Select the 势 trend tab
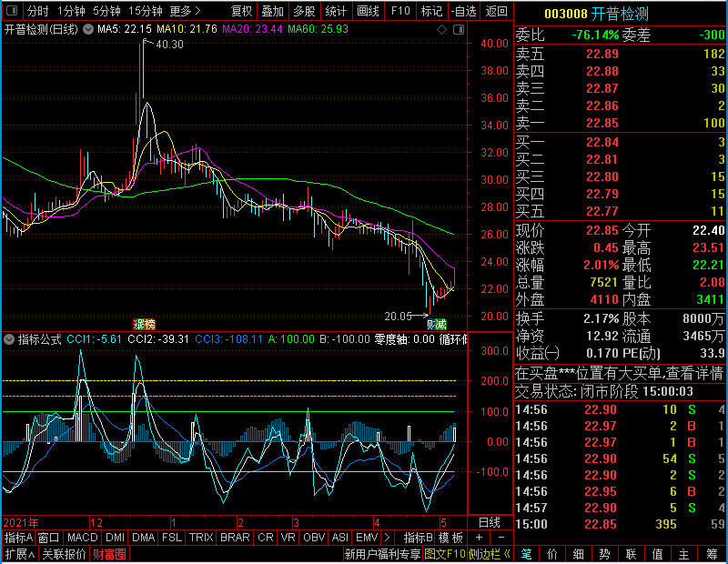Viewport: 728px width, 564px height. 604,554
